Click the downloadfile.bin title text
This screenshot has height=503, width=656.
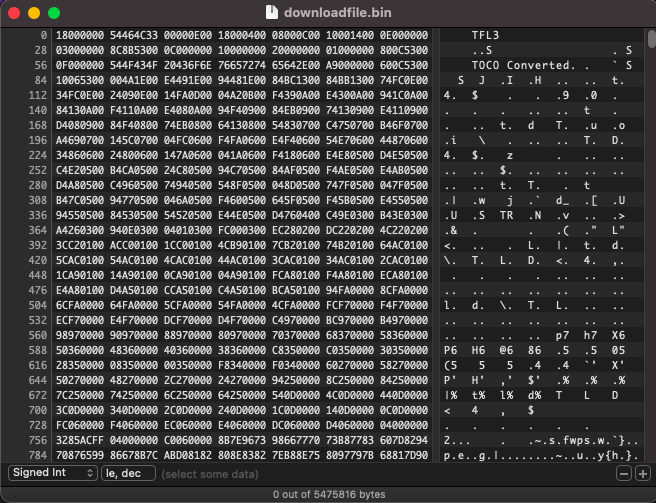(339, 13)
